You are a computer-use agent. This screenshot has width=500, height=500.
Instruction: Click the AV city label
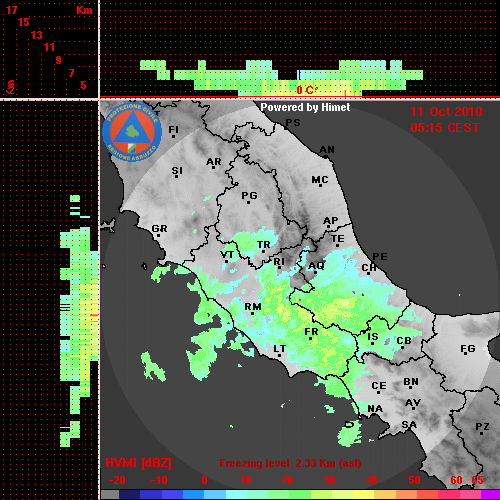pos(413,403)
